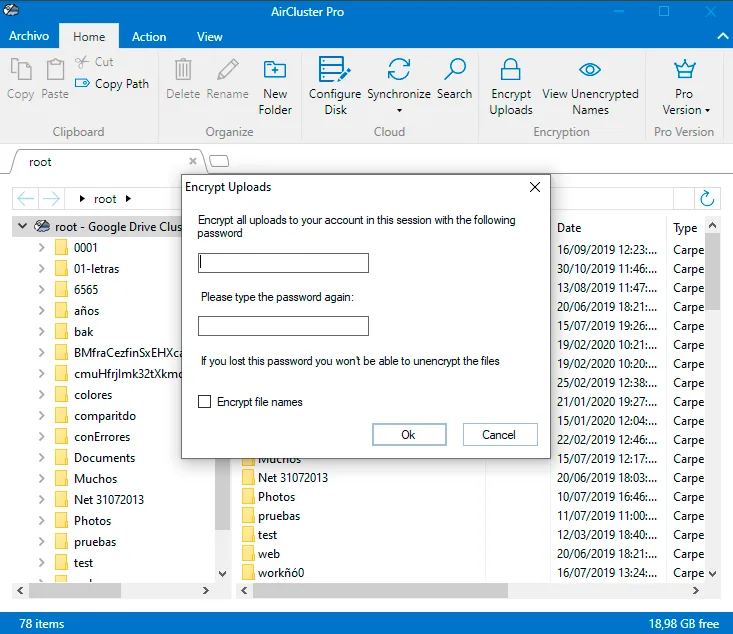Click the password input field

point(283,263)
